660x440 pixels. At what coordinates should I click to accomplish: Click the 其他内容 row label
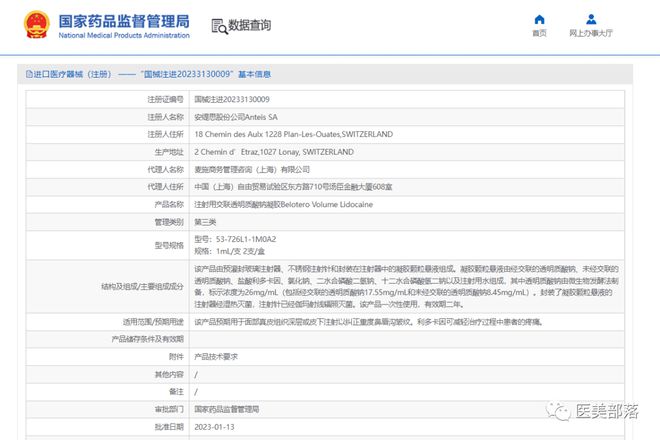tap(169, 374)
